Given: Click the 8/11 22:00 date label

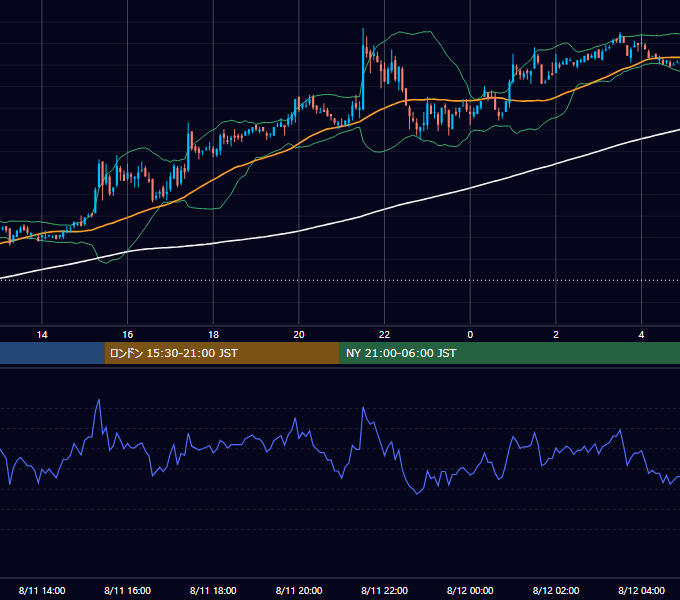Looking at the screenshot, I should click(x=384, y=590).
